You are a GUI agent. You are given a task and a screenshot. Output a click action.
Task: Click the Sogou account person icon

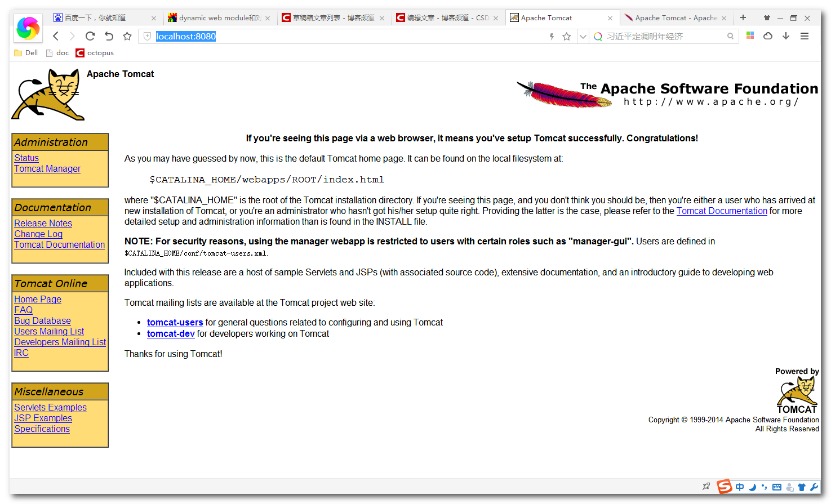tap(790, 487)
